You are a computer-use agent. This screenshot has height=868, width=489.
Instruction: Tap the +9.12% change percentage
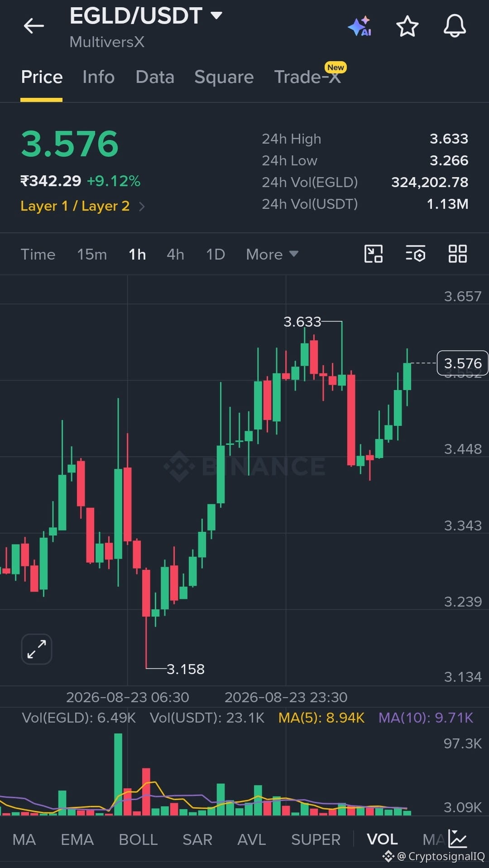click(114, 181)
